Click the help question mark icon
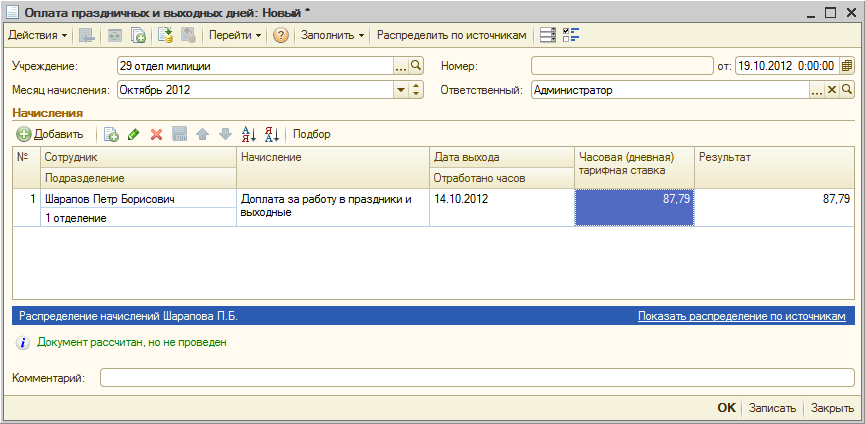865x424 pixels. click(281, 36)
